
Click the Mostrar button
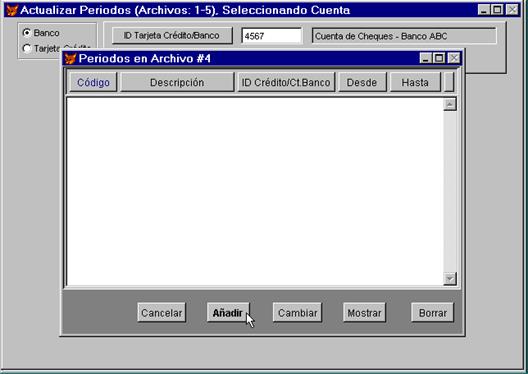click(364, 312)
